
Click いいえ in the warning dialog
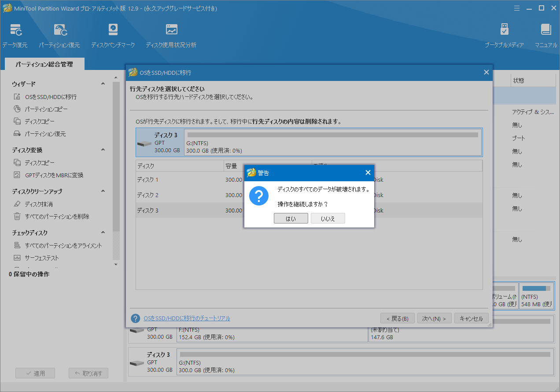tap(328, 219)
